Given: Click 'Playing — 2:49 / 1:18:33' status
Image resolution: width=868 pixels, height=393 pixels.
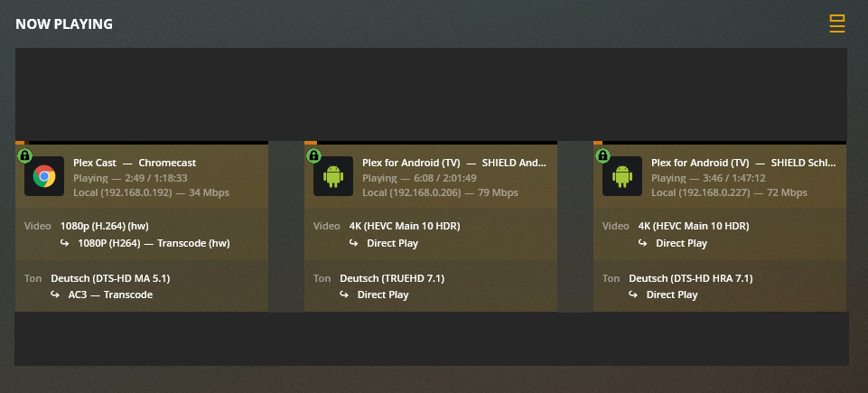Looking at the screenshot, I should 130,178.
